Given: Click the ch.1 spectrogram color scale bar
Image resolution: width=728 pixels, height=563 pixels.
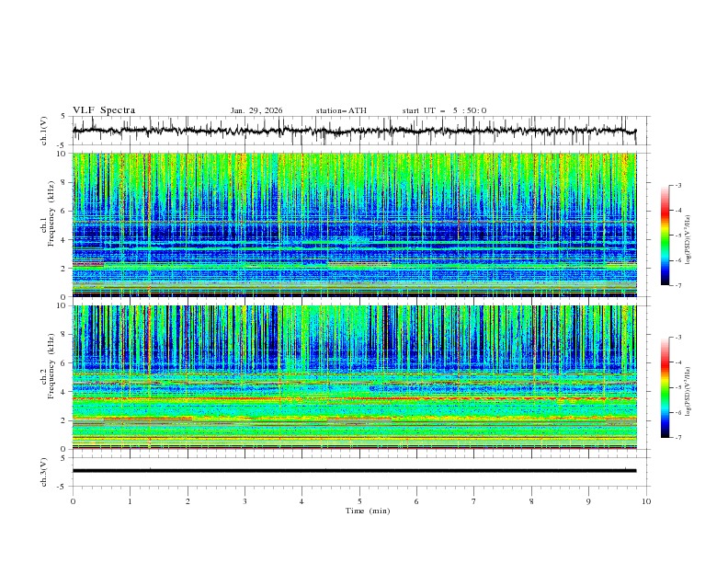Looking at the screenshot, I should click(665, 236).
